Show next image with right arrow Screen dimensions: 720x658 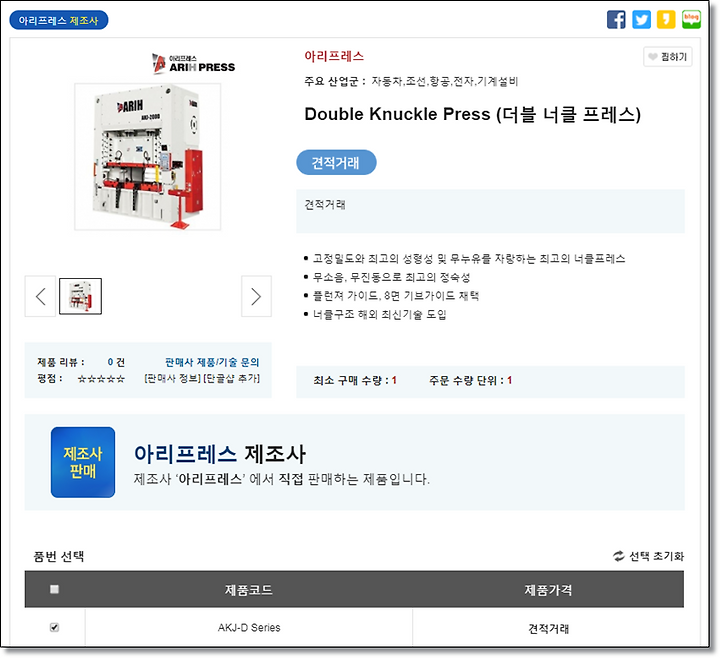point(256,296)
